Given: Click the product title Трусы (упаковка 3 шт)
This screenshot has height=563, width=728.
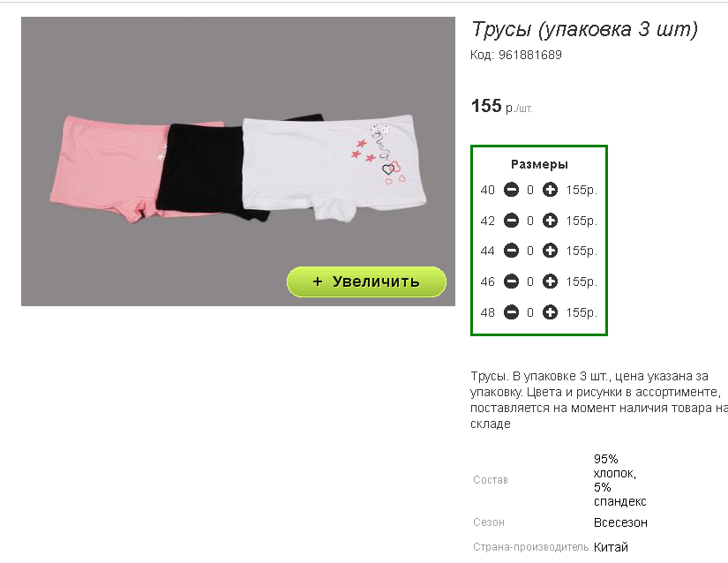Looking at the screenshot, I should [584, 29].
